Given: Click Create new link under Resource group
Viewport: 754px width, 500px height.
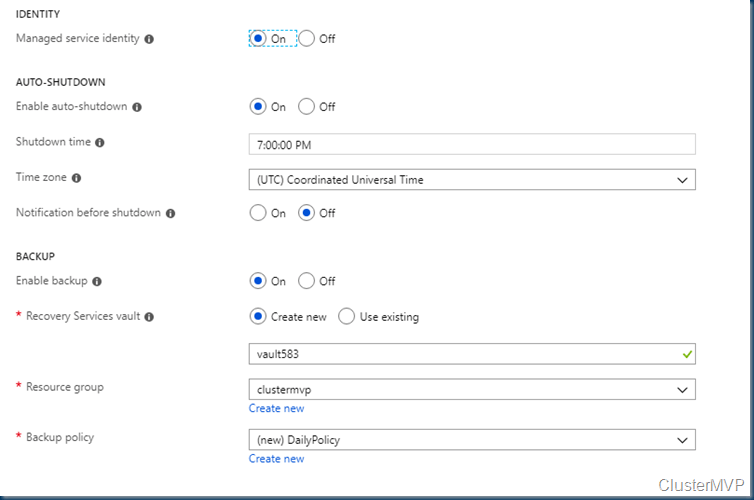Looking at the screenshot, I should (x=276, y=408).
